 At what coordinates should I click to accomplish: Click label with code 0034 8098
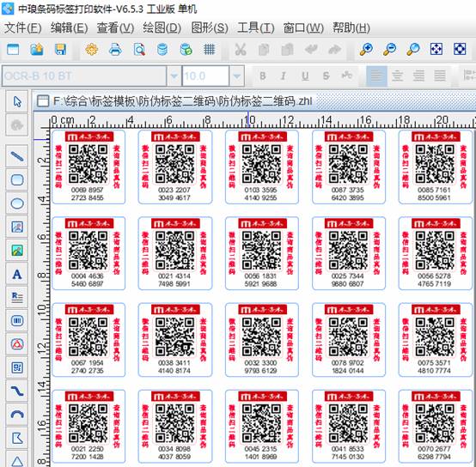click(175, 426)
